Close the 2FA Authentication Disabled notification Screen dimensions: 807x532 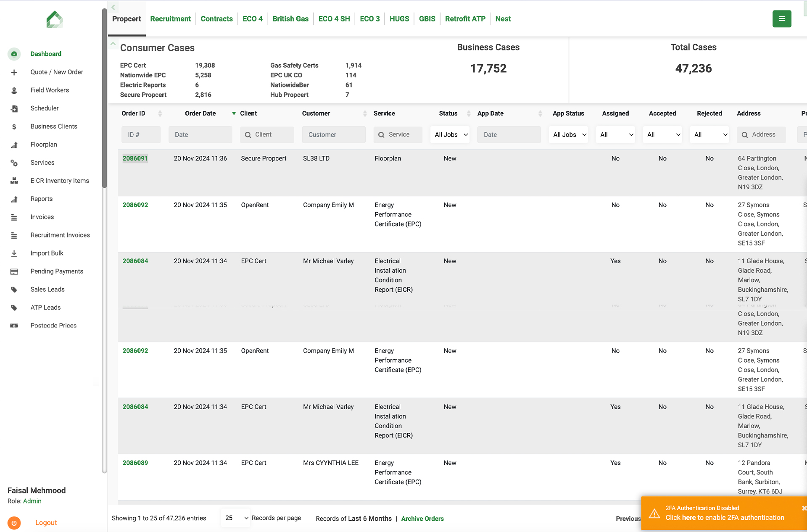pos(804,508)
